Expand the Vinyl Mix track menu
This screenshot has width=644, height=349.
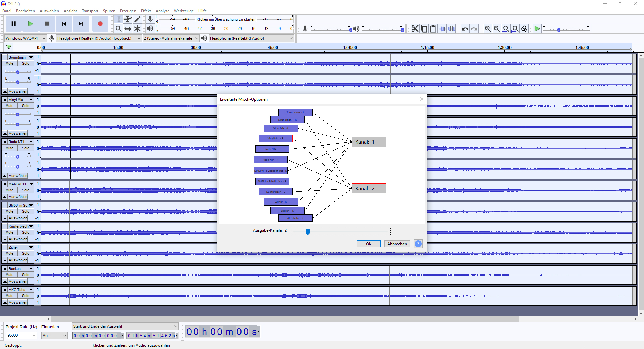(x=31, y=100)
